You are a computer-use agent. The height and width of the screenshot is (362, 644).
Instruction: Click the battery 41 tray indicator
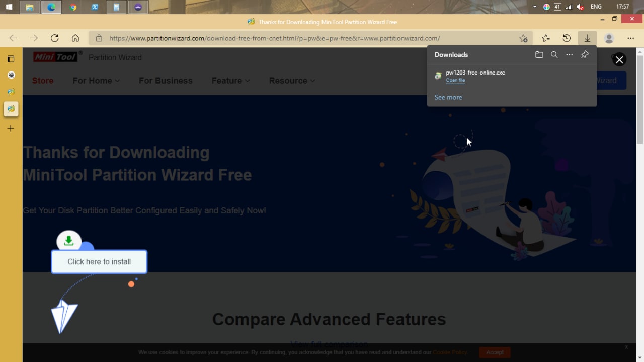[x=557, y=7]
